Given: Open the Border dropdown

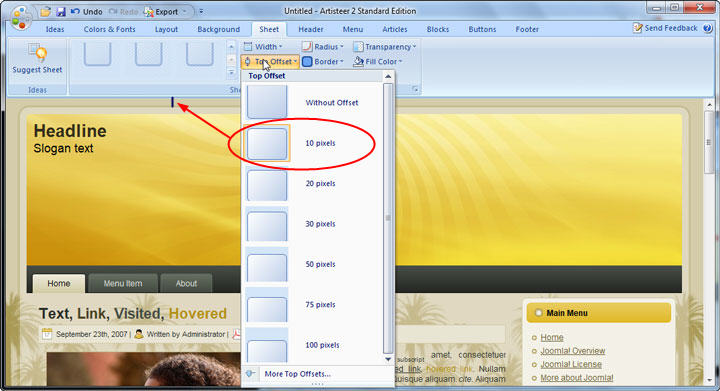Looking at the screenshot, I should coord(323,61).
